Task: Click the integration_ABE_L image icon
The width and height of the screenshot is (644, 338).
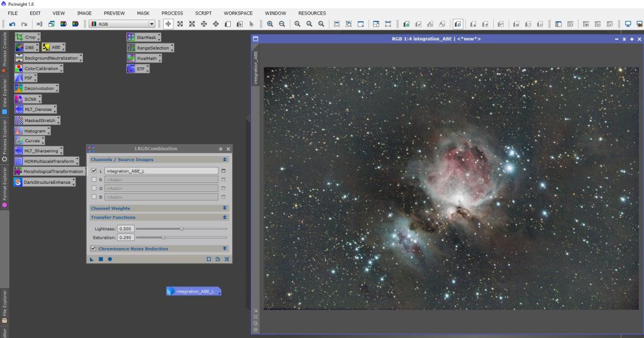Action: pos(194,291)
